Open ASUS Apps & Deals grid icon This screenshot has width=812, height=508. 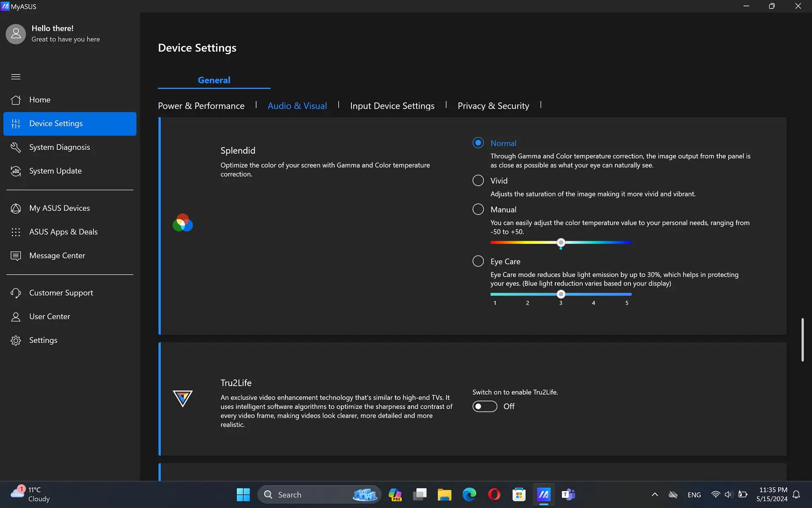(x=16, y=232)
